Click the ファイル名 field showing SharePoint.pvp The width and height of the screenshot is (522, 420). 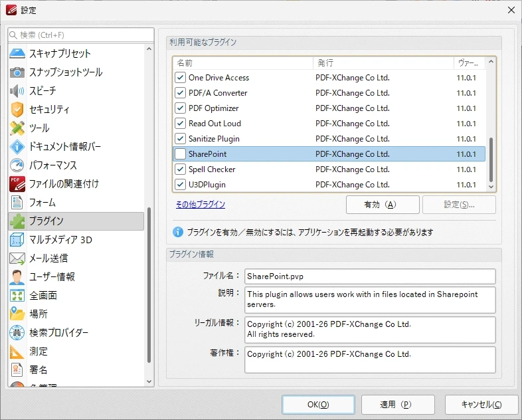[x=370, y=276]
